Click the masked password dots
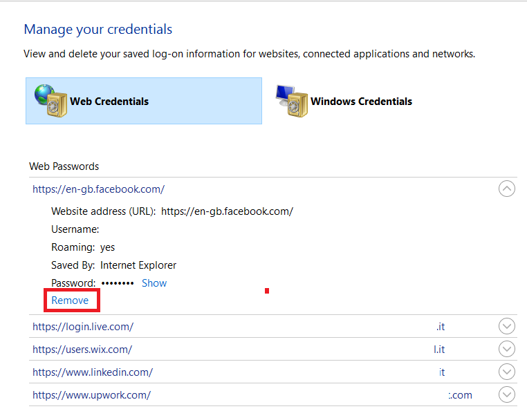 point(118,283)
